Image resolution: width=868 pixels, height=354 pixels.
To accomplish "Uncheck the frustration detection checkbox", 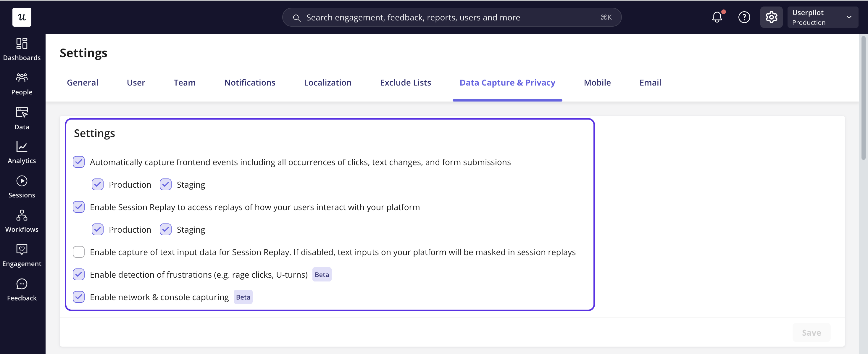I will point(79,274).
